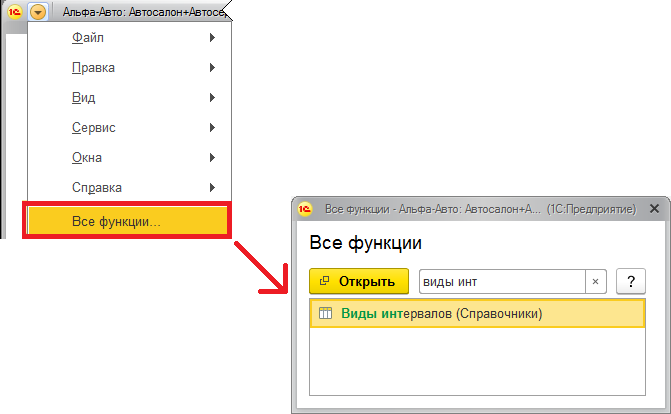Click the 1C logo icon in the main title bar
The height and width of the screenshot is (414, 671).
coord(15,12)
